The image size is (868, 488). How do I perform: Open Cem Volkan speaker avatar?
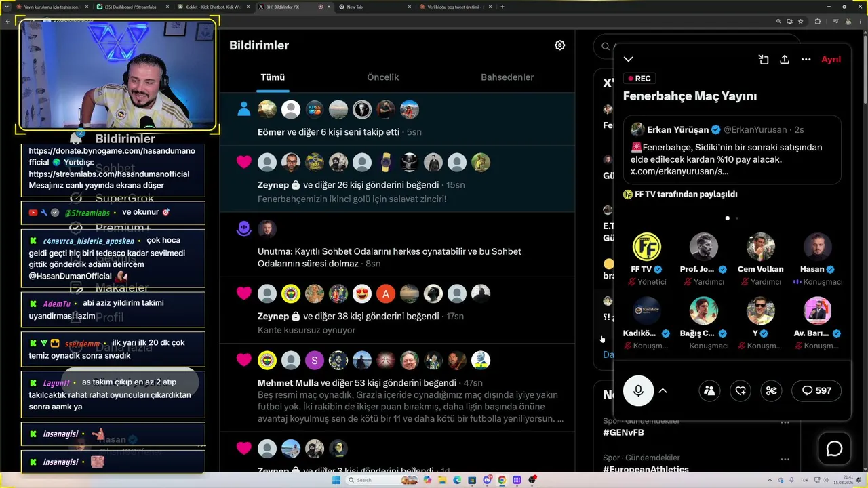760,247
